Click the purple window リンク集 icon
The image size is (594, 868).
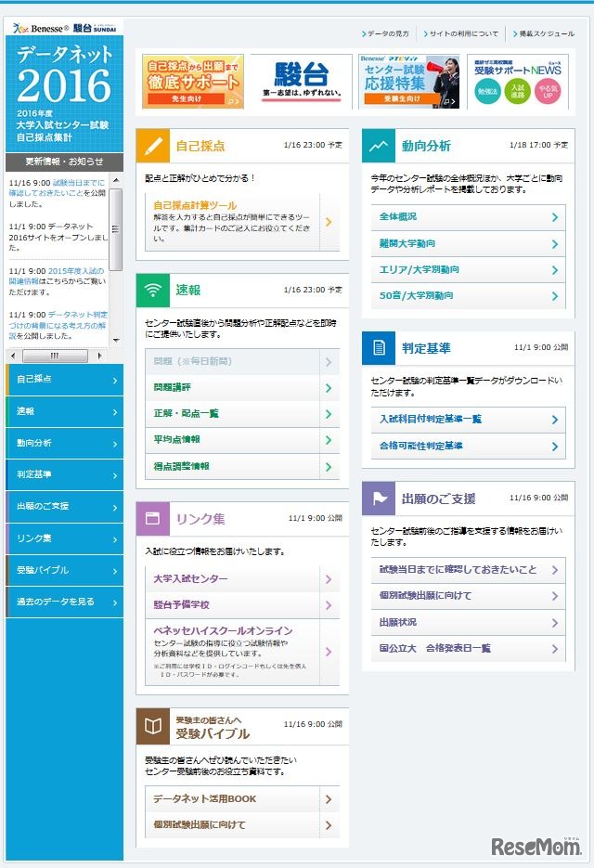tap(153, 519)
